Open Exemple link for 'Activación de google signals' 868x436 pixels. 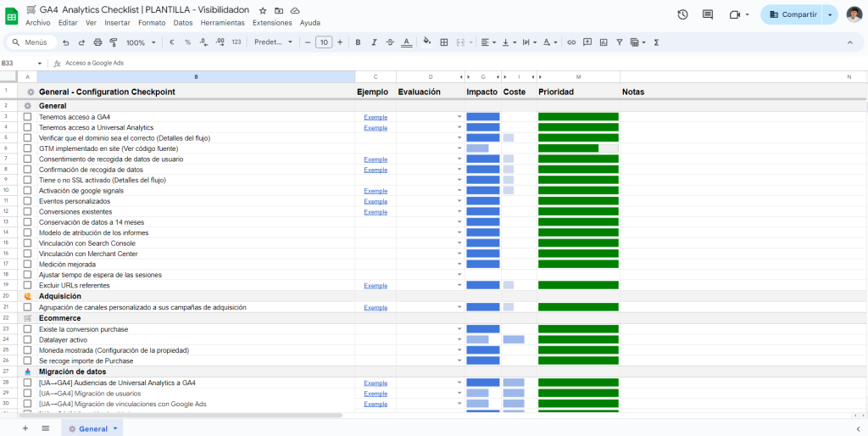(x=376, y=191)
